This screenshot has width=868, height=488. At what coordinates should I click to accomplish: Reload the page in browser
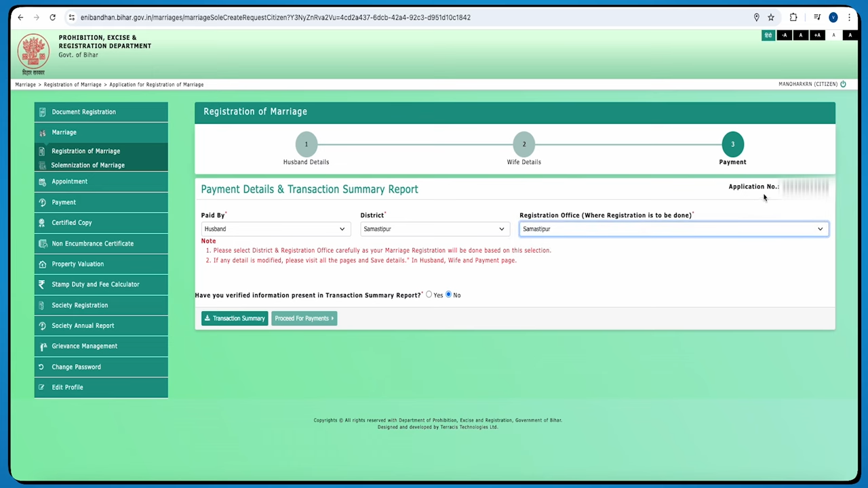(52, 18)
